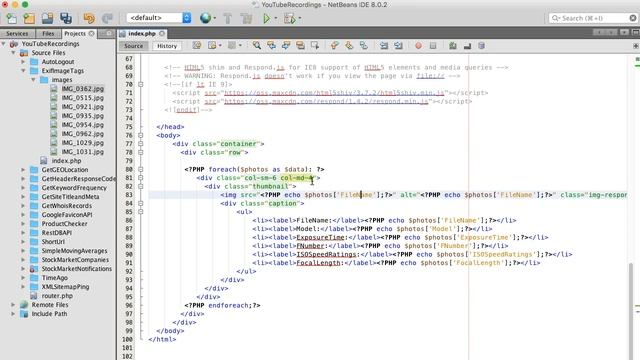Toggle code fold on ul line 85
The height and width of the screenshot is (360, 640).
tap(140, 212)
